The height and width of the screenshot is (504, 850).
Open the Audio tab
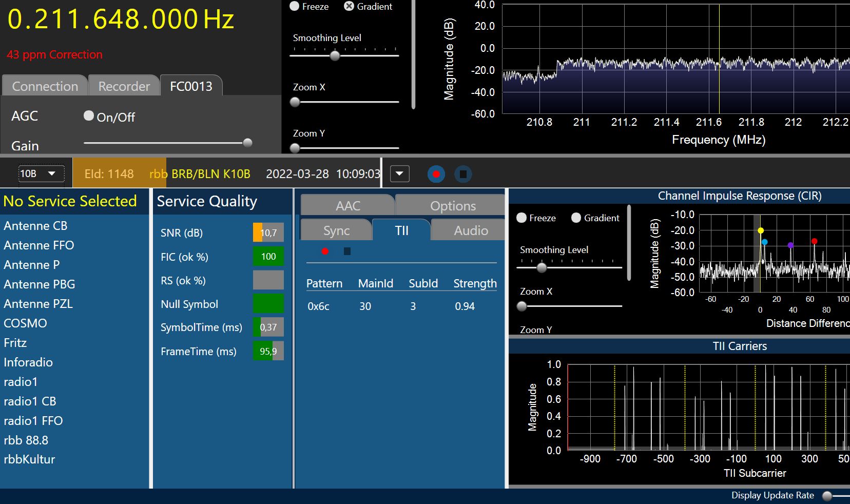470,230
